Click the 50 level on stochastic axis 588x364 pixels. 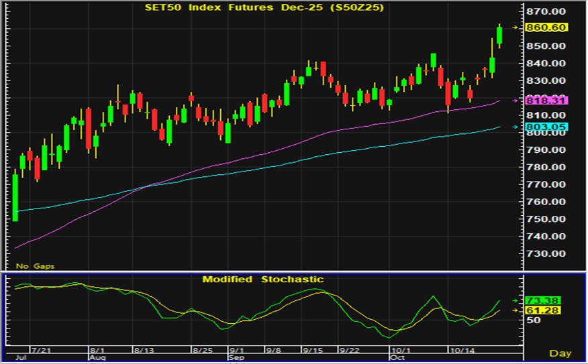(x=534, y=320)
